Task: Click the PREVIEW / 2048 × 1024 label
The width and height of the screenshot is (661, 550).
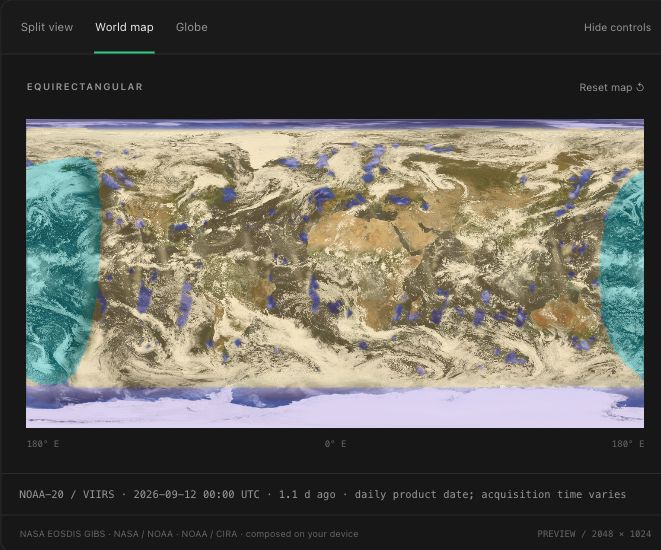Action: [x=594, y=534]
